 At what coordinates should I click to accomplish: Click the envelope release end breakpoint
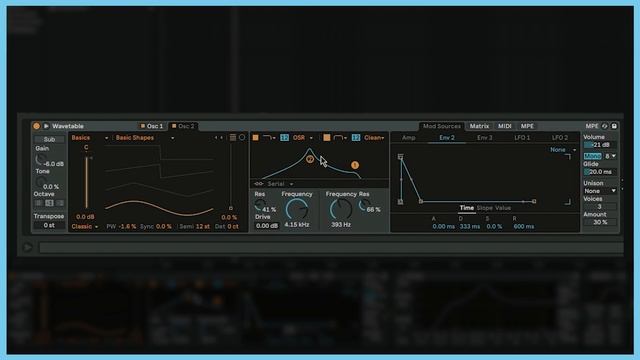[534, 201]
